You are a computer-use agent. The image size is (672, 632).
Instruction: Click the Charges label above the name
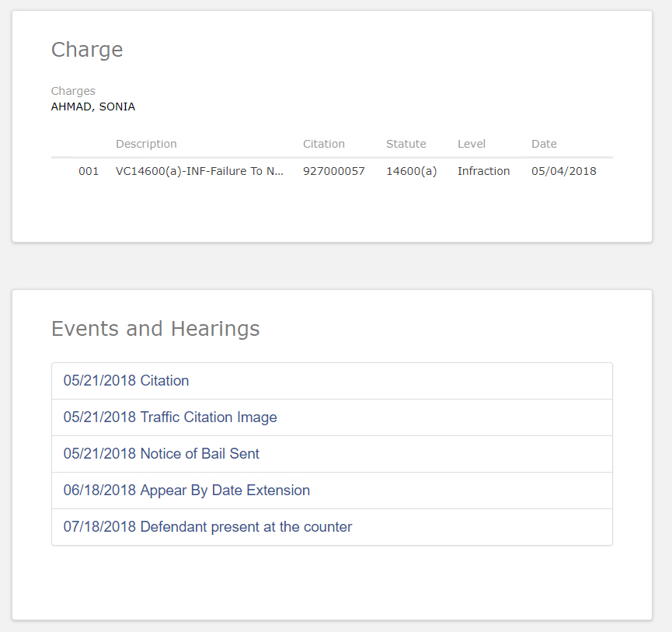point(73,91)
